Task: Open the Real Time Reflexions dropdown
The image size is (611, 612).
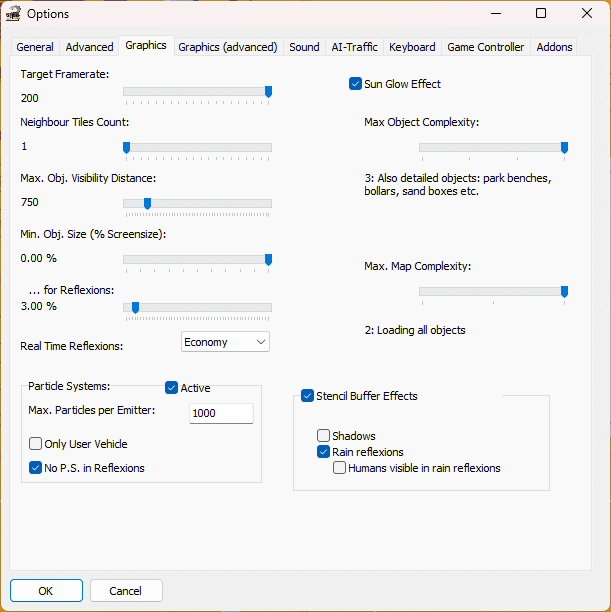Action: tap(225, 342)
